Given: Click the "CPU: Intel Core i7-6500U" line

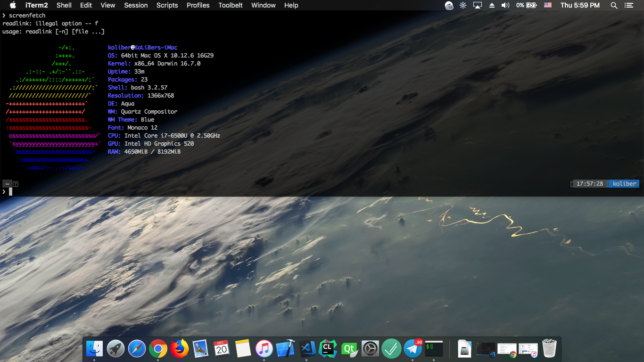Looking at the screenshot, I should click(164, 136).
